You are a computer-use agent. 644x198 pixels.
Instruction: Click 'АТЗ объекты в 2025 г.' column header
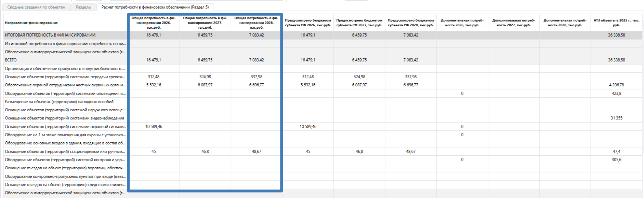tap(616, 23)
